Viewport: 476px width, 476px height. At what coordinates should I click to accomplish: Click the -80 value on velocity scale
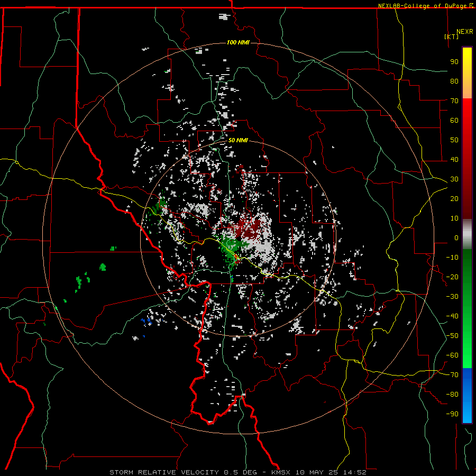[x=452, y=395]
